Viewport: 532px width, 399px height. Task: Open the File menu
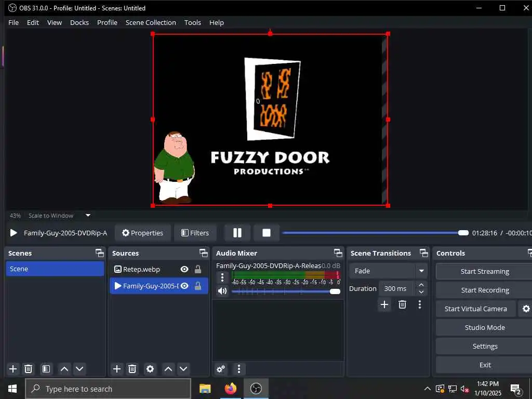pyautogui.click(x=14, y=22)
